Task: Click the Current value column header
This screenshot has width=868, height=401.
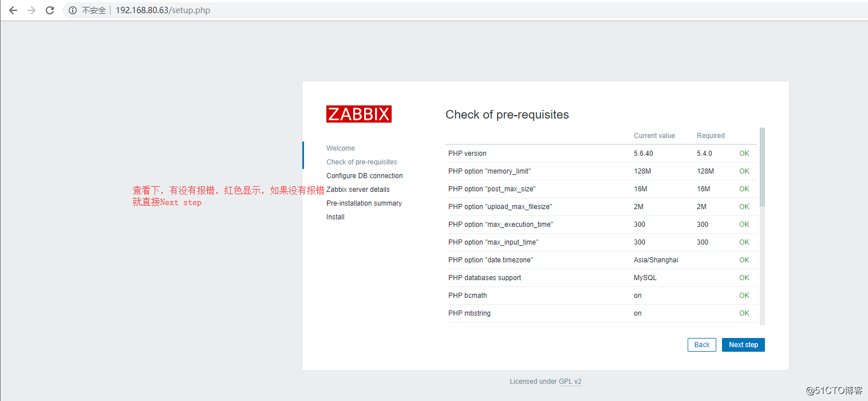Action: coord(654,136)
